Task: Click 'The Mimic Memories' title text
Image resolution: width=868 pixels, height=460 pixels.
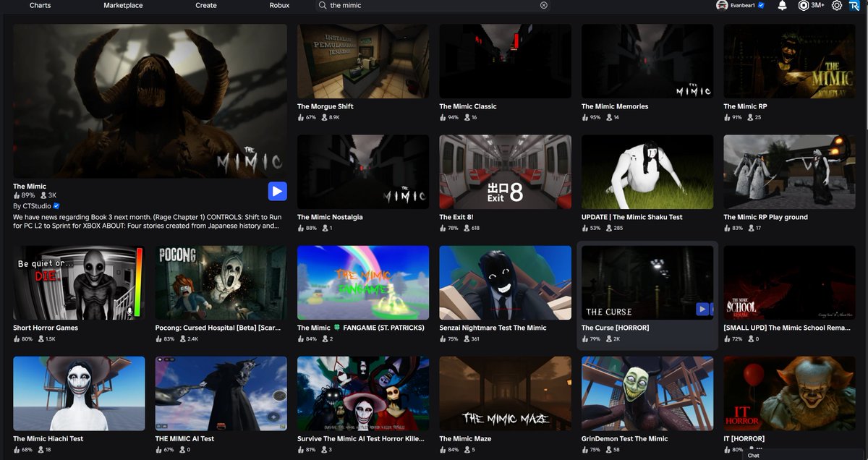Action: click(x=615, y=106)
